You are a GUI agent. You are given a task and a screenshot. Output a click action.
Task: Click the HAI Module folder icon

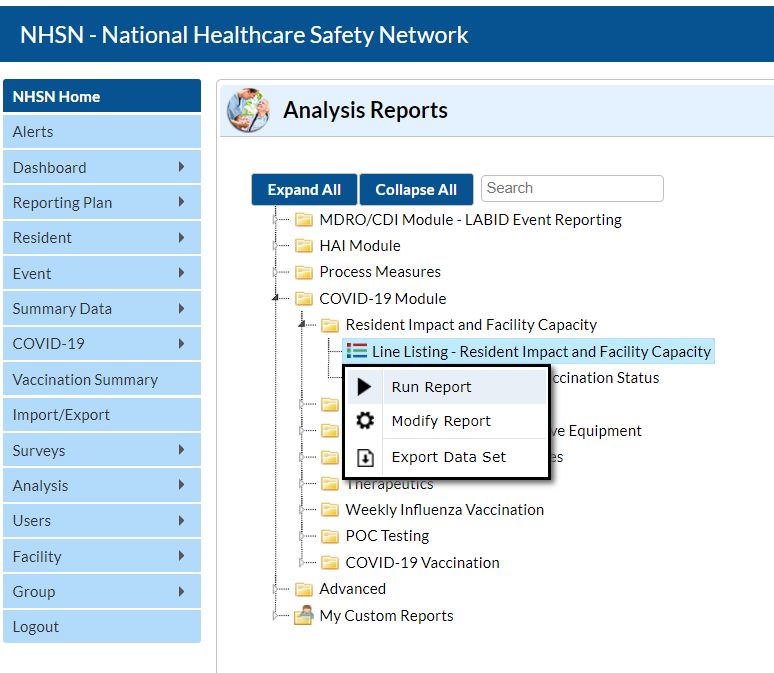pyautogui.click(x=304, y=245)
